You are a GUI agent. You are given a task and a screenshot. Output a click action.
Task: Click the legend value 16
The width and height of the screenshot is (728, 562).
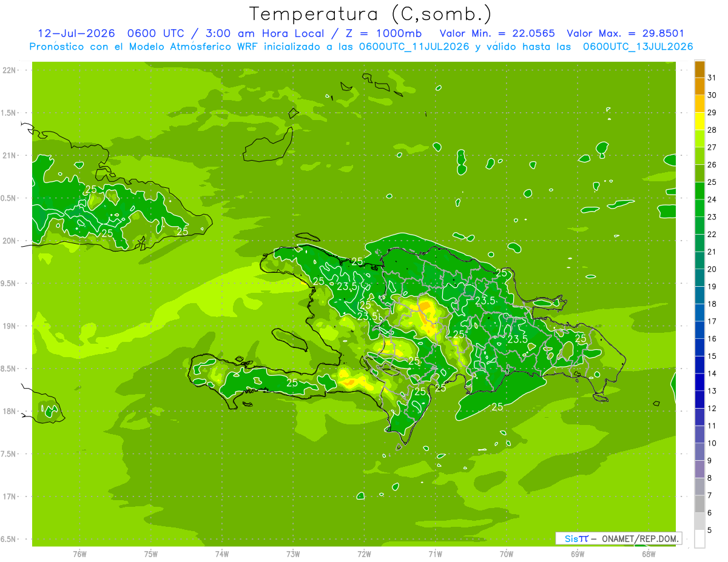click(x=712, y=339)
